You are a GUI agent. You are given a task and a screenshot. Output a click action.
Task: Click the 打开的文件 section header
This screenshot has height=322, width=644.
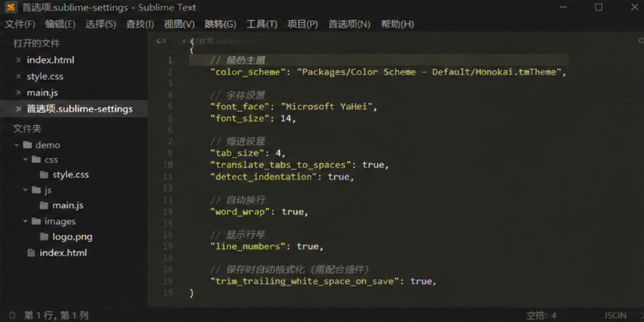(36, 44)
